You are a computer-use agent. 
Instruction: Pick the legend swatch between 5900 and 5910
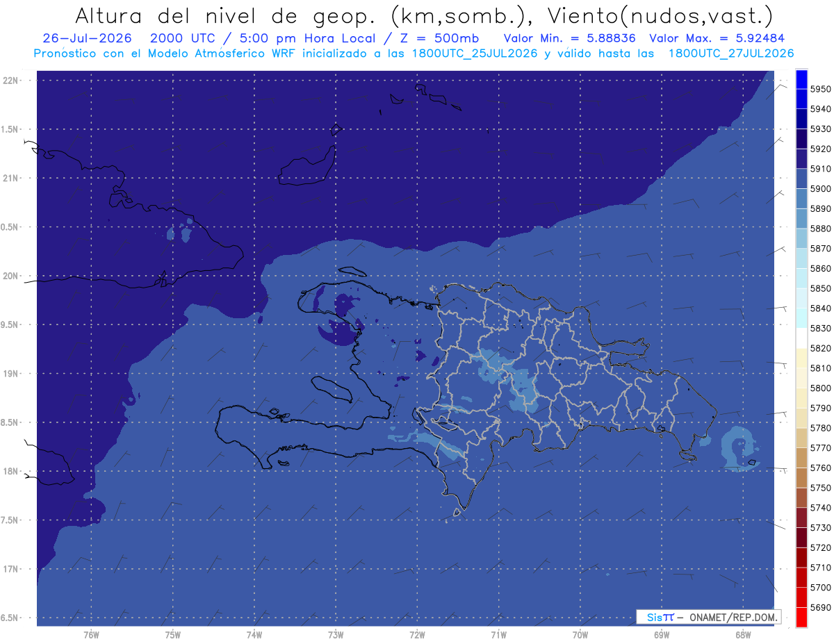[801, 179]
